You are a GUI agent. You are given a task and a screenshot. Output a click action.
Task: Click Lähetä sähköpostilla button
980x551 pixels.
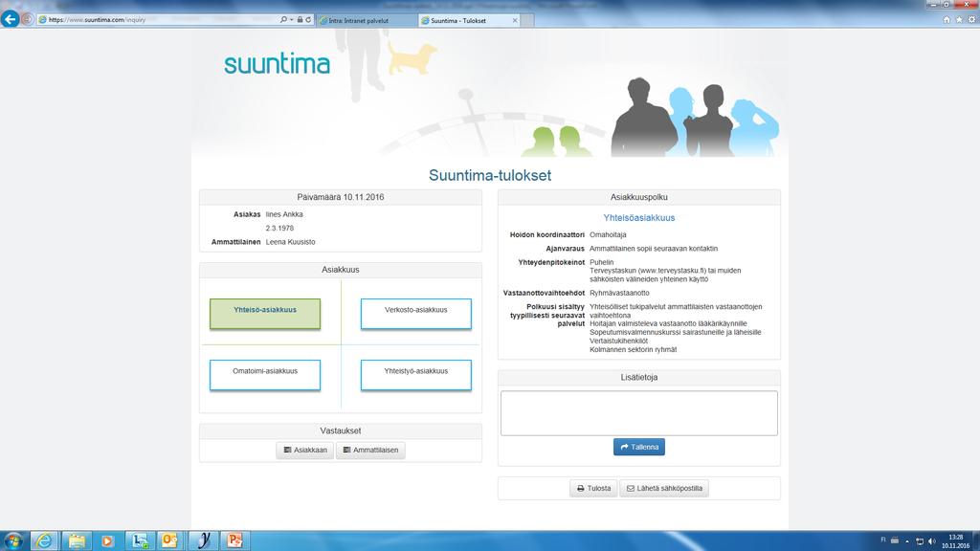(664, 489)
